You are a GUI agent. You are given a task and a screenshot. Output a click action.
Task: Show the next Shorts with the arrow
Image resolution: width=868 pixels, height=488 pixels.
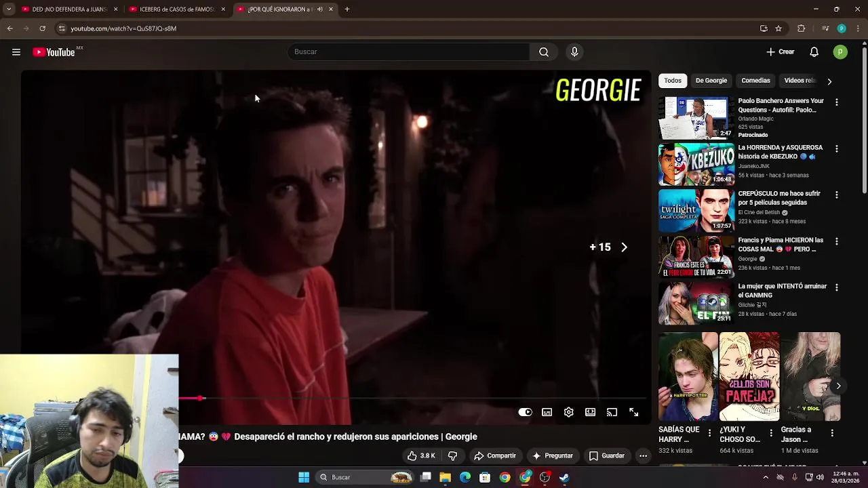(x=839, y=386)
